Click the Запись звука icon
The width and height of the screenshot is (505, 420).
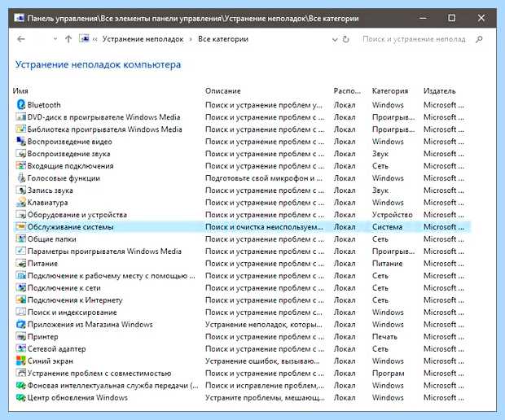point(21,190)
